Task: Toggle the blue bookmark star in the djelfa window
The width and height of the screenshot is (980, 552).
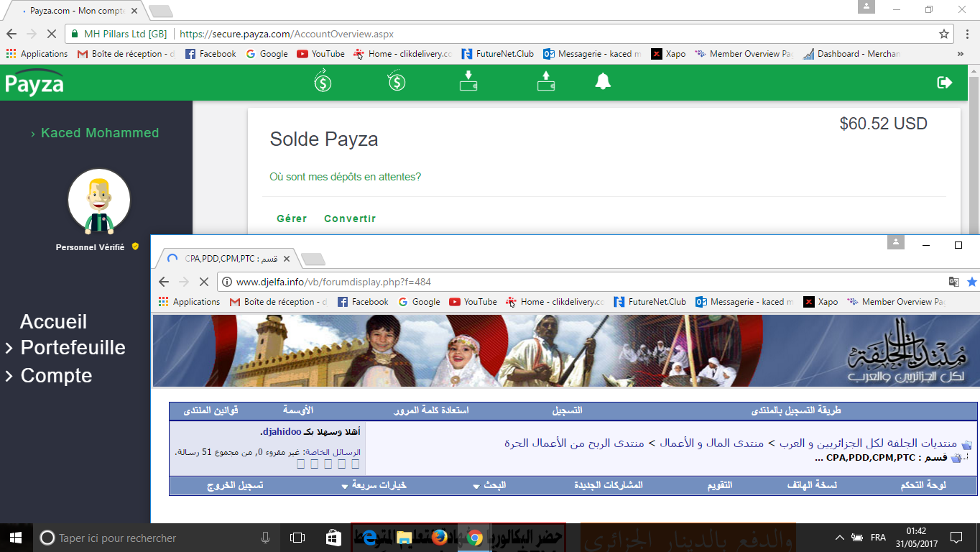Action: [x=972, y=282]
